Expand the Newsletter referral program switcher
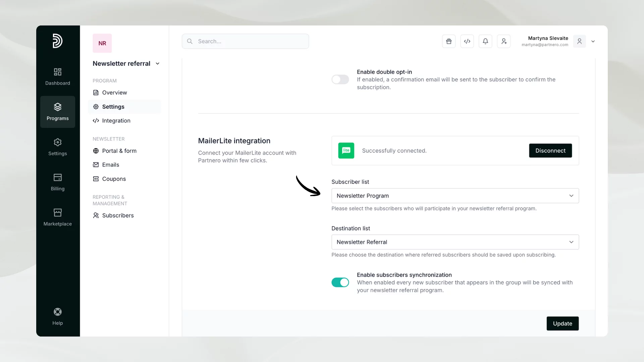644x362 pixels. [158, 63]
